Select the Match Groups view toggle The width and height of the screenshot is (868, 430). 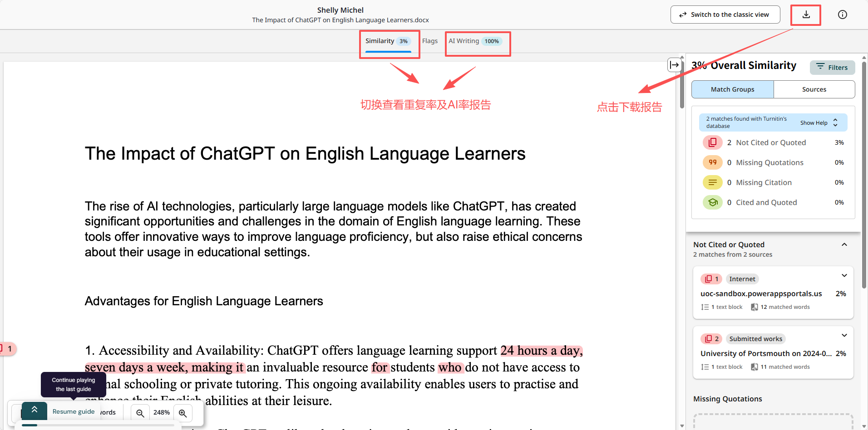(732, 89)
